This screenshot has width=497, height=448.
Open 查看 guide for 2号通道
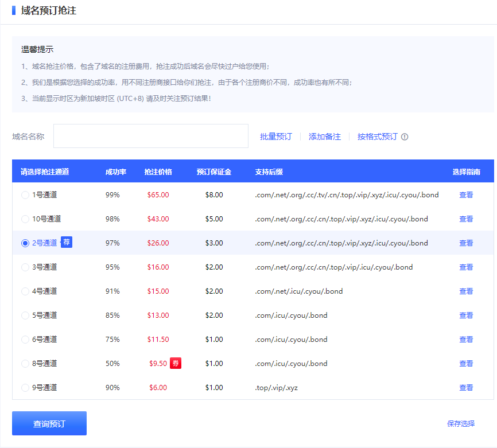point(466,243)
